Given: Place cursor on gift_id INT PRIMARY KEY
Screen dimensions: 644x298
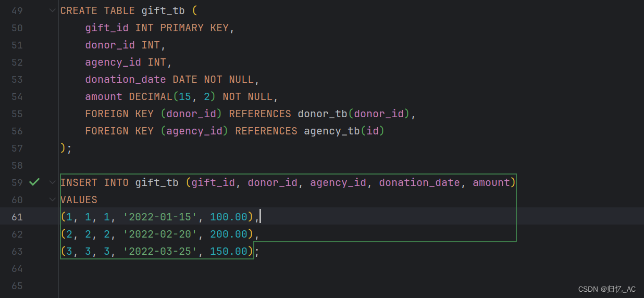Looking at the screenshot, I should click(157, 28).
